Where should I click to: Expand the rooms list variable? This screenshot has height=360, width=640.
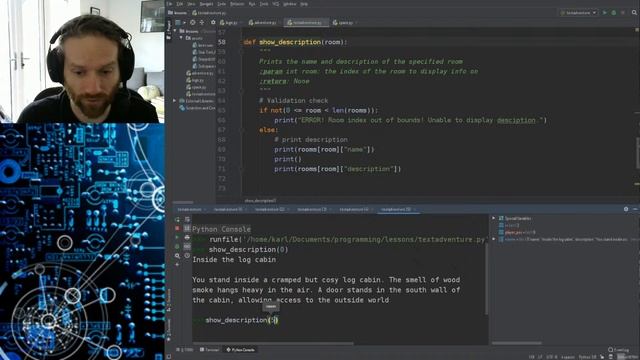tap(493, 239)
